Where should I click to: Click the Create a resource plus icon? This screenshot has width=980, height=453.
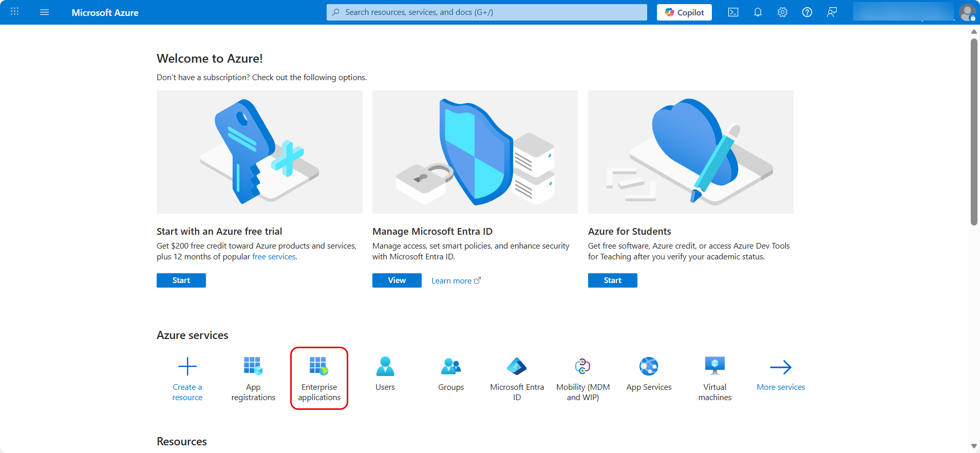(x=187, y=366)
